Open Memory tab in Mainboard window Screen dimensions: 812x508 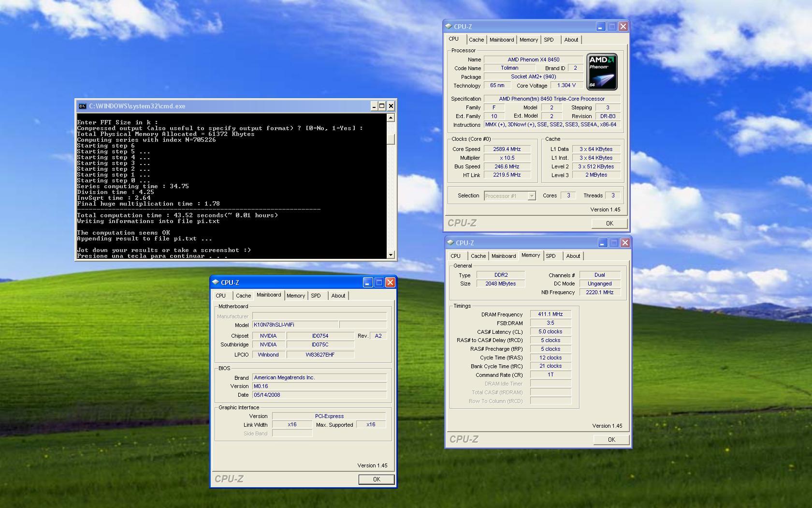click(x=296, y=296)
